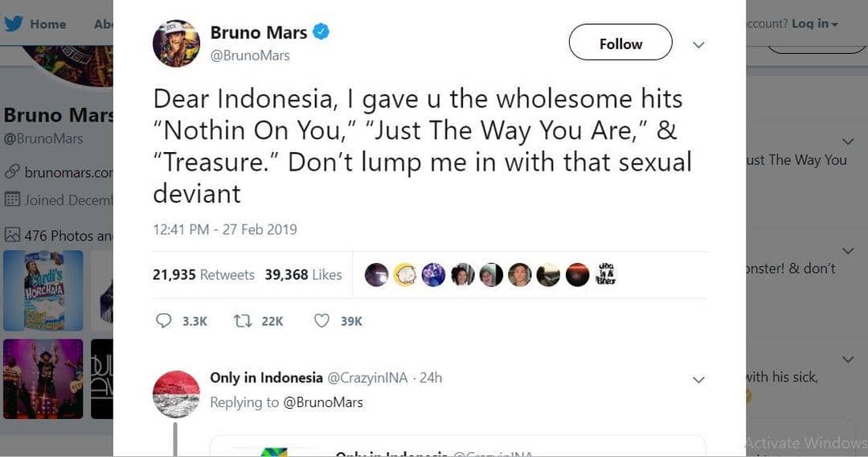View the 21,935 Retweets list

[x=203, y=274]
